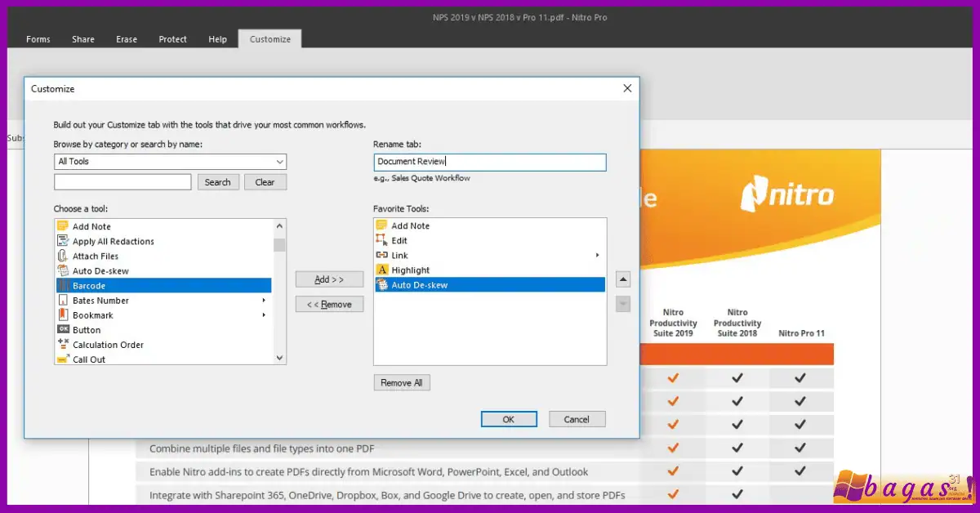Select the Bates Number icon in tool list
Screen dimensions: 980x513
[x=63, y=301]
